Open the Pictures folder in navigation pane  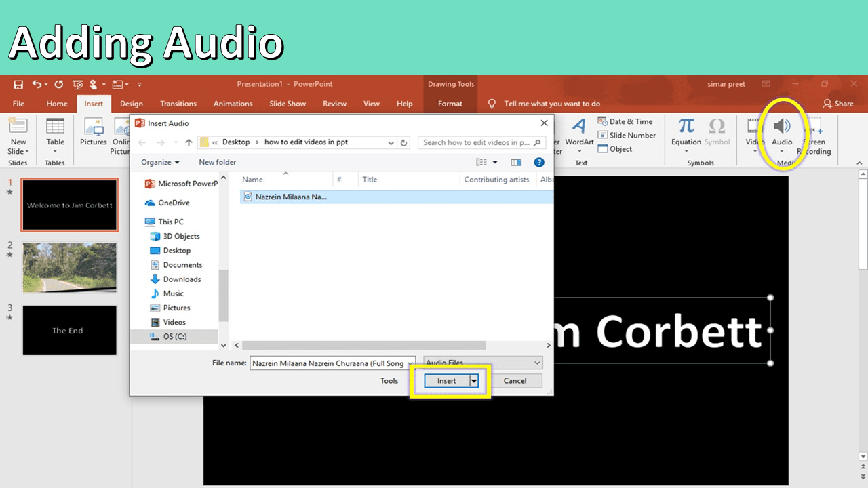170,307
